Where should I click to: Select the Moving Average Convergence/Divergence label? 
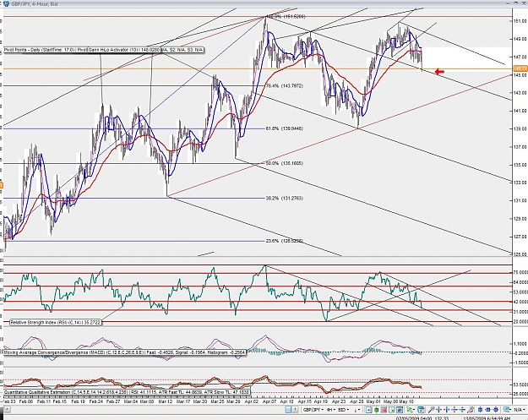tap(124, 352)
